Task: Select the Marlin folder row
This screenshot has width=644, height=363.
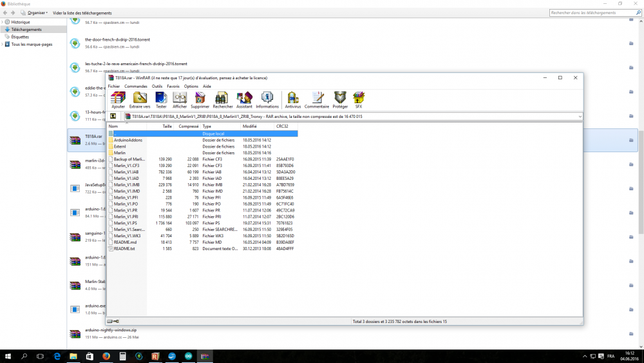Action: point(202,153)
